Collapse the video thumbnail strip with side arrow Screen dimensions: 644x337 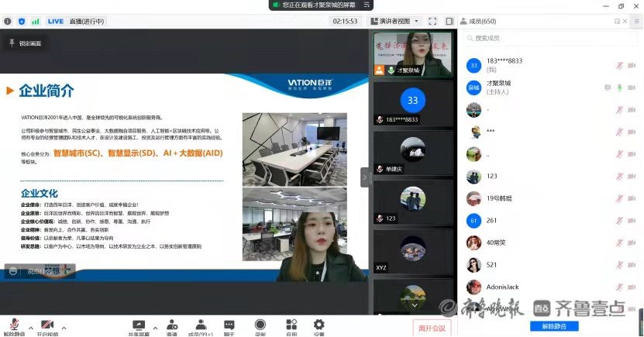coord(365,177)
